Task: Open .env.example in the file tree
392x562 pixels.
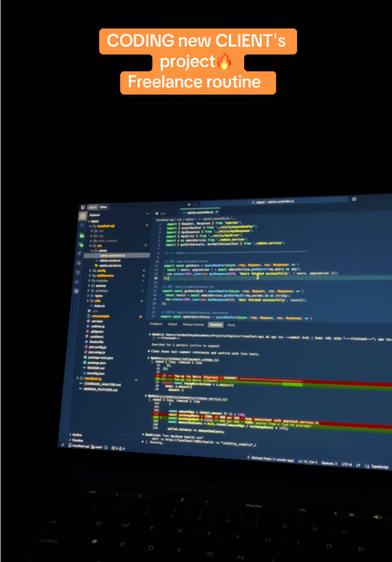Action: pyautogui.click(x=98, y=316)
